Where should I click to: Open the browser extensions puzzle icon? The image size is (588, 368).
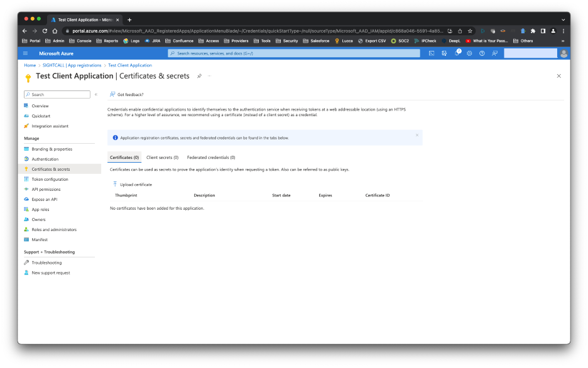(533, 31)
